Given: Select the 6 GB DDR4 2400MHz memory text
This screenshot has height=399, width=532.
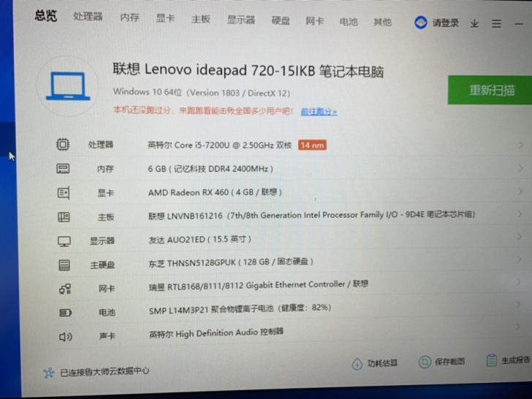Looking at the screenshot, I should [x=210, y=169].
